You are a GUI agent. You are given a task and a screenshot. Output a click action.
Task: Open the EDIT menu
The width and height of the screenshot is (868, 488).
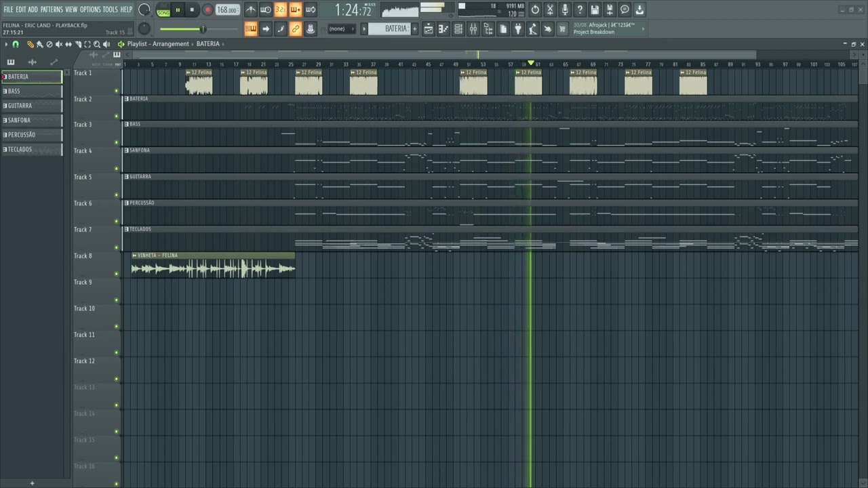[x=21, y=9]
